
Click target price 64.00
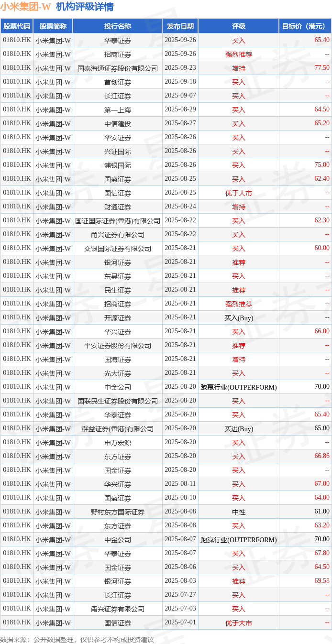pos(322,498)
